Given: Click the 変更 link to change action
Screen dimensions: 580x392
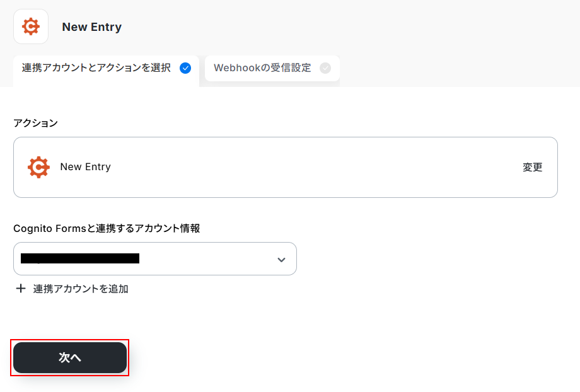Looking at the screenshot, I should (x=532, y=167).
